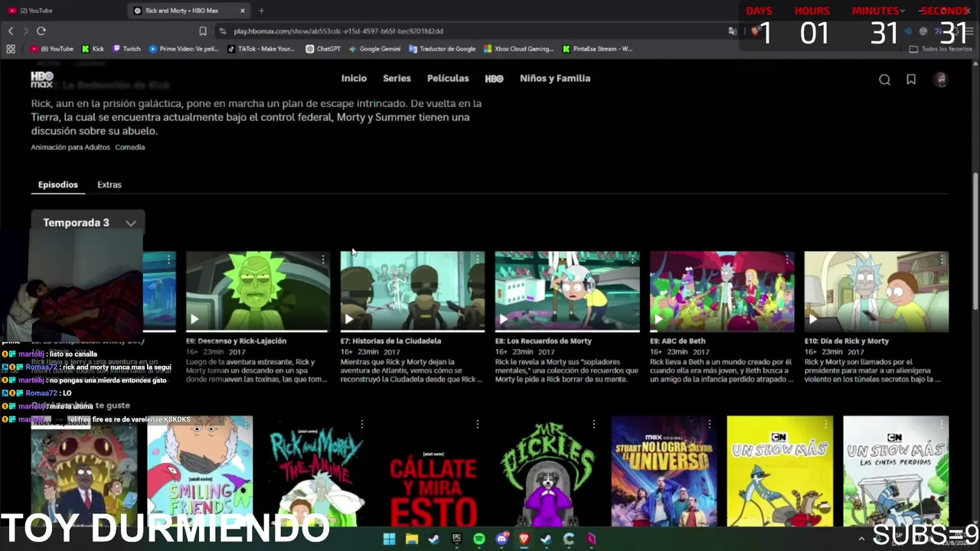
Task: Open more options for episode E6
Action: (323, 260)
